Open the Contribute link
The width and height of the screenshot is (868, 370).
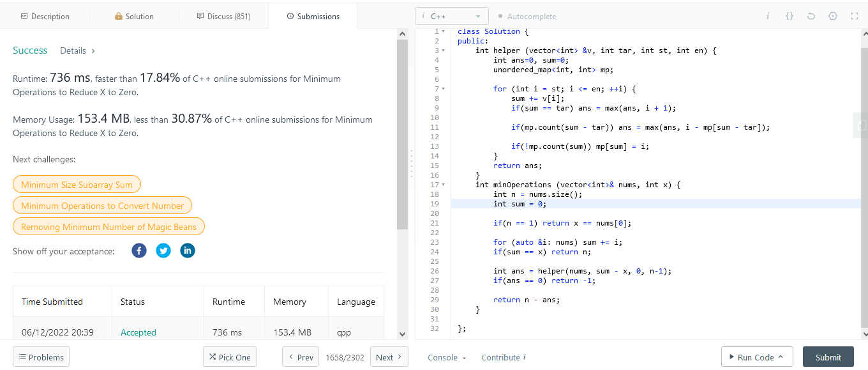coord(503,357)
